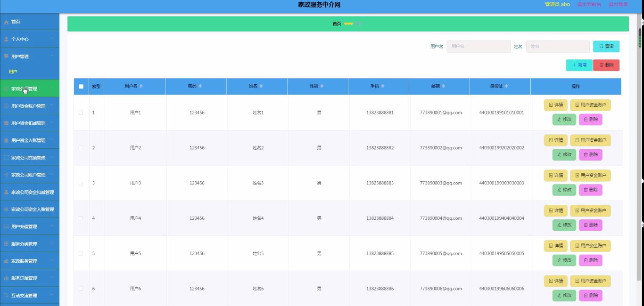
Task: Click the 退出登录 logout link
Action: click(618, 4)
